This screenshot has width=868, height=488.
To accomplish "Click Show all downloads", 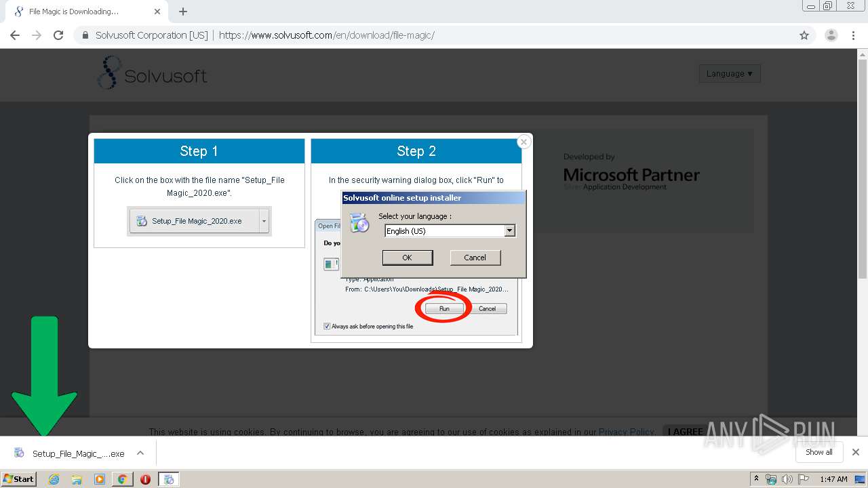I will [x=818, y=452].
